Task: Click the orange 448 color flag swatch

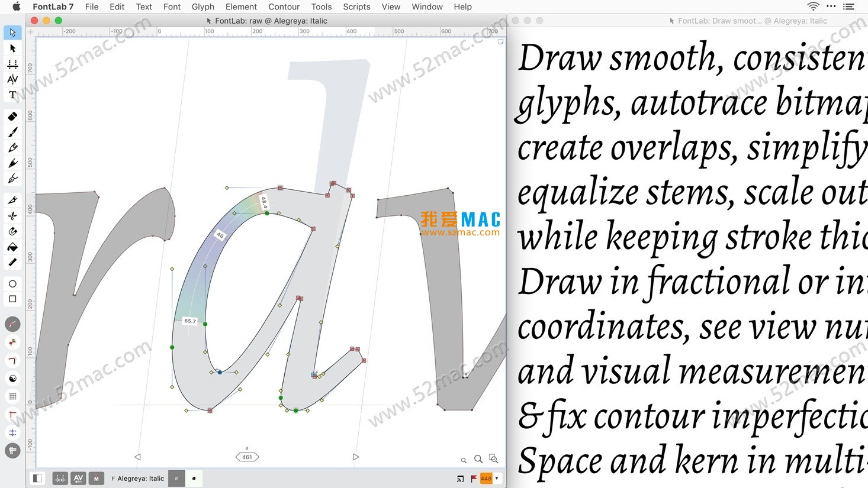Action: tap(486, 479)
